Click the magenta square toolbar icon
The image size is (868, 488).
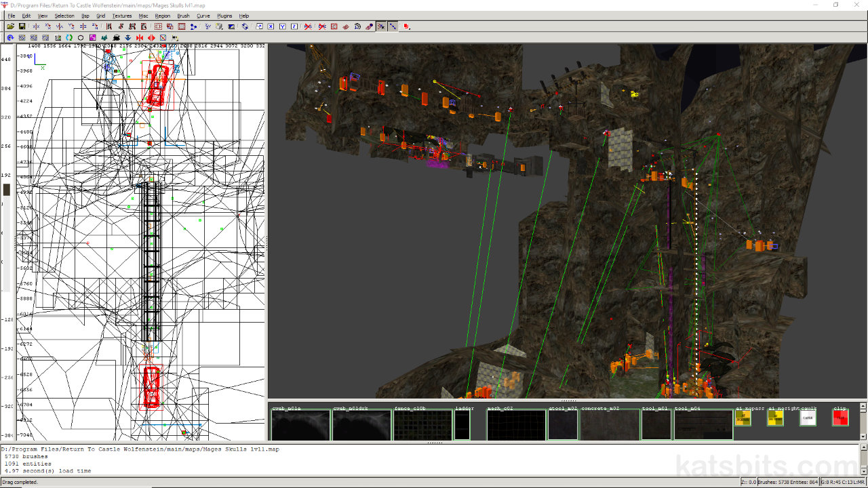pos(92,37)
